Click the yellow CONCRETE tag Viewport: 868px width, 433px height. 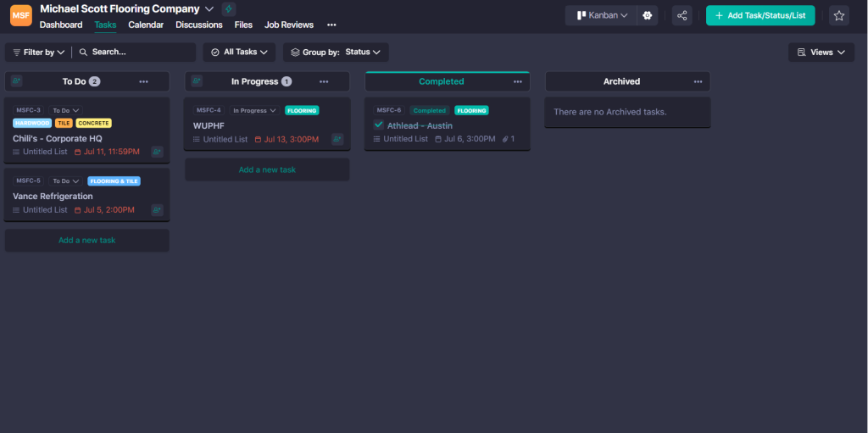(x=93, y=123)
